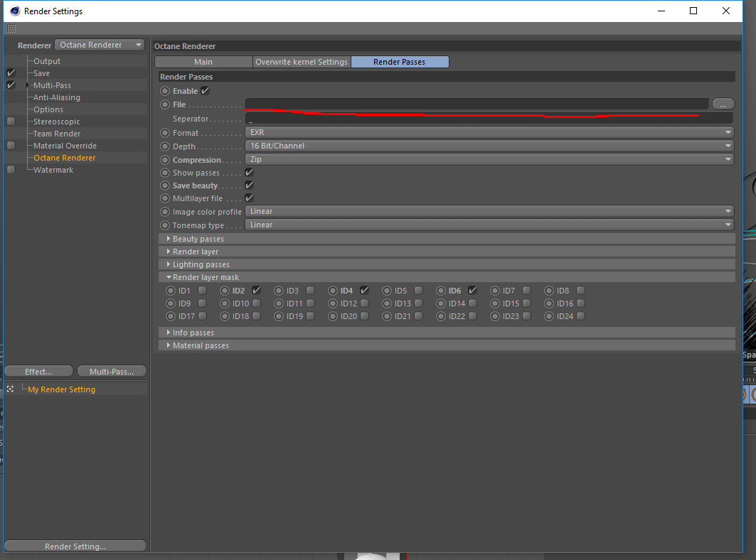Enable the ID5 layer mask checkbox
Image resolution: width=756 pixels, height=560 pixels.
[x=418, y=290]
